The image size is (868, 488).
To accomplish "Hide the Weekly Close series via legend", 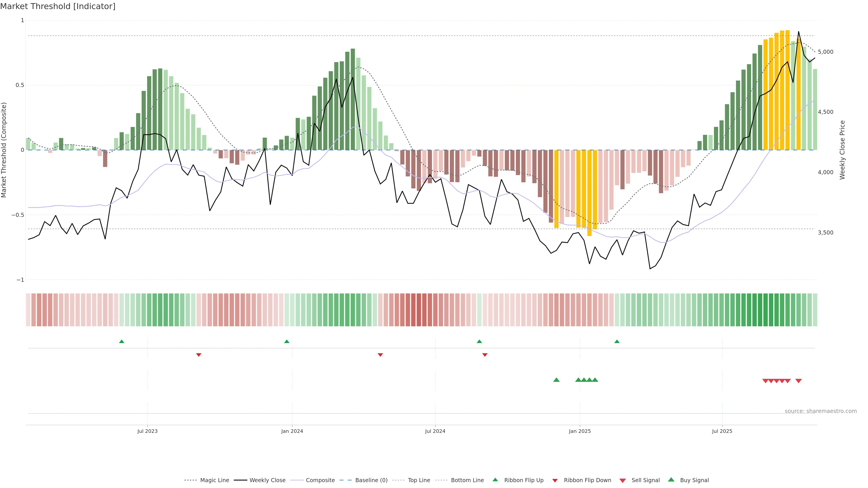I will 267,480.
